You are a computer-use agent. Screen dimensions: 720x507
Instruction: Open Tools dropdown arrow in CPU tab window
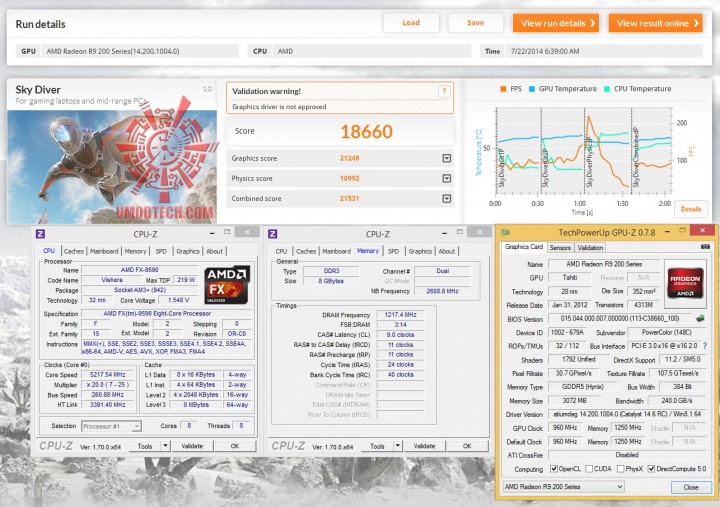tap(165, 445)
